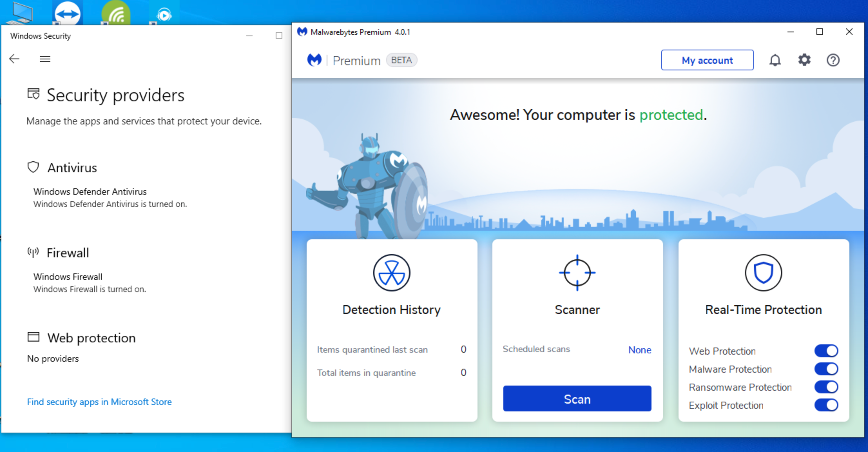868x452 pixels.
Task: Click the Scheduled scans label
Action: tap(536, 349)
